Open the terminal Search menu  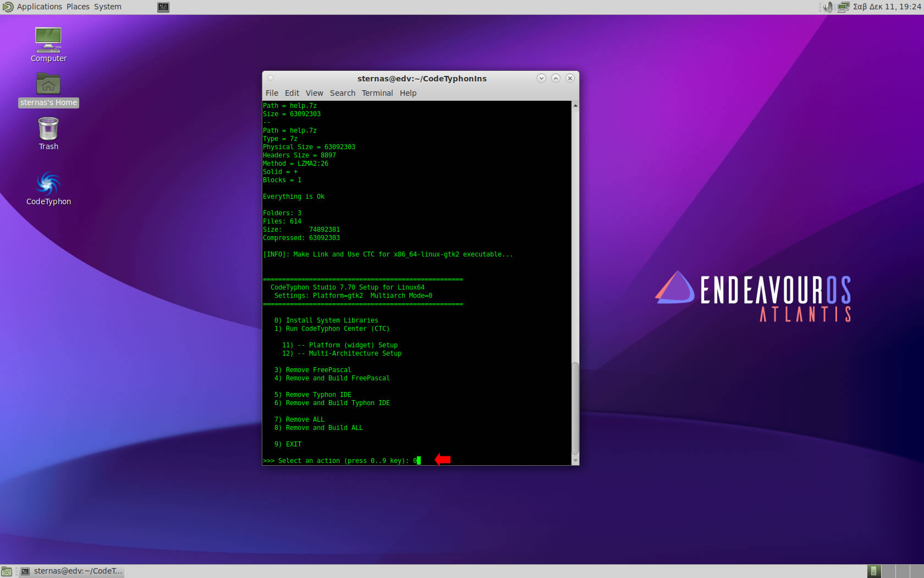[343, 93]
